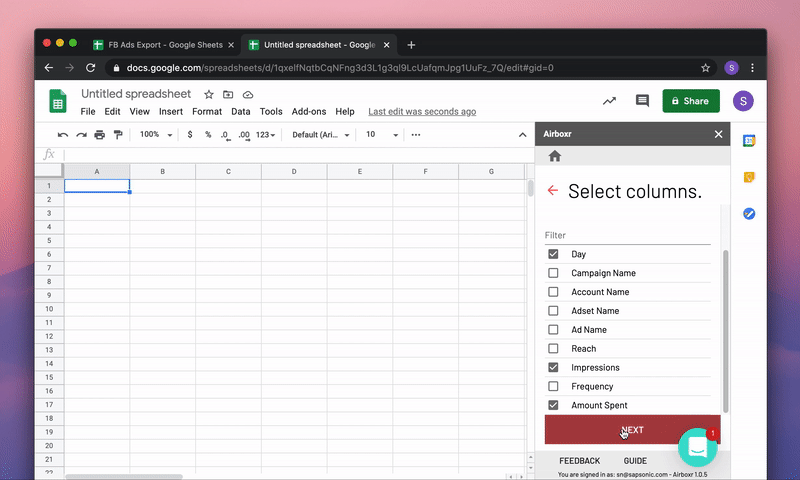Bookmark this page with star icon
800x480 pixels.
click(705, 68)
